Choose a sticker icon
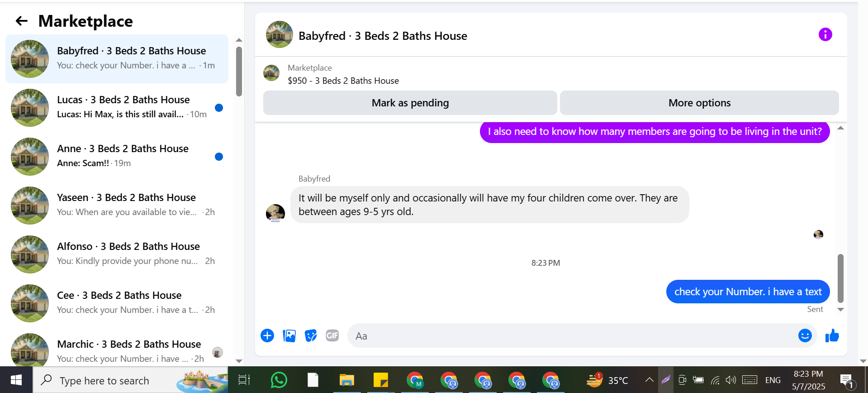 click(311, 335)
